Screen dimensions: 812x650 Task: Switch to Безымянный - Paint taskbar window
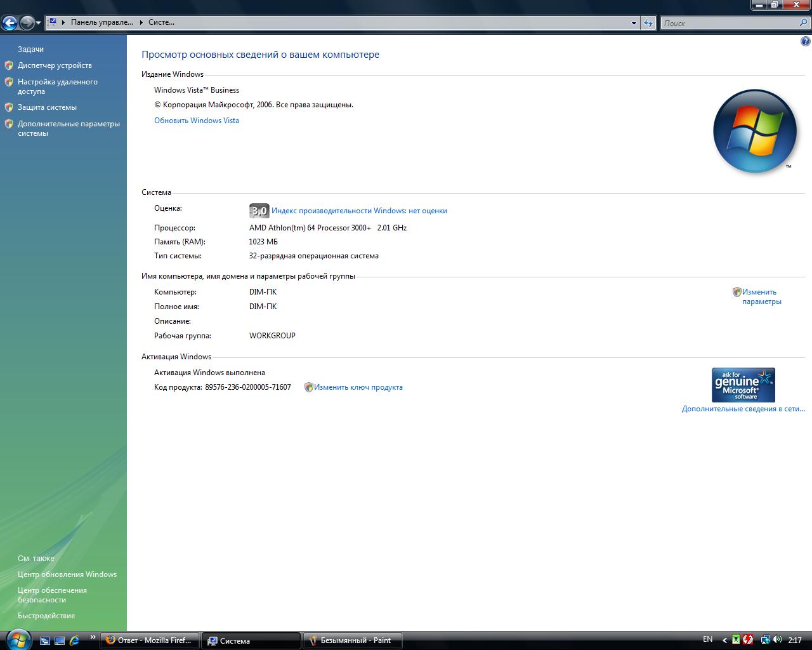pyautogui.click(x=354, y=640)
